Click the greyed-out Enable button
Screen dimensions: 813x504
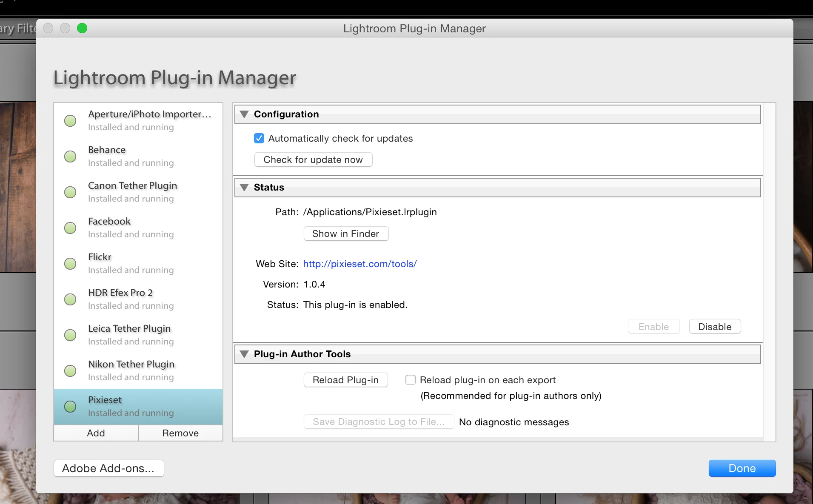(x=653, y=327)
